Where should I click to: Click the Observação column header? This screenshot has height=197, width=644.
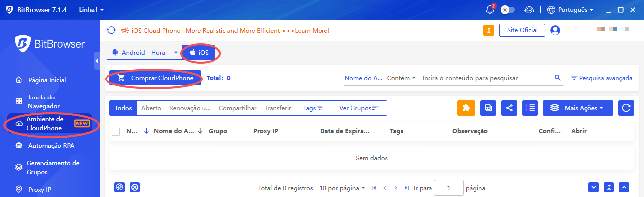(470, 131)
